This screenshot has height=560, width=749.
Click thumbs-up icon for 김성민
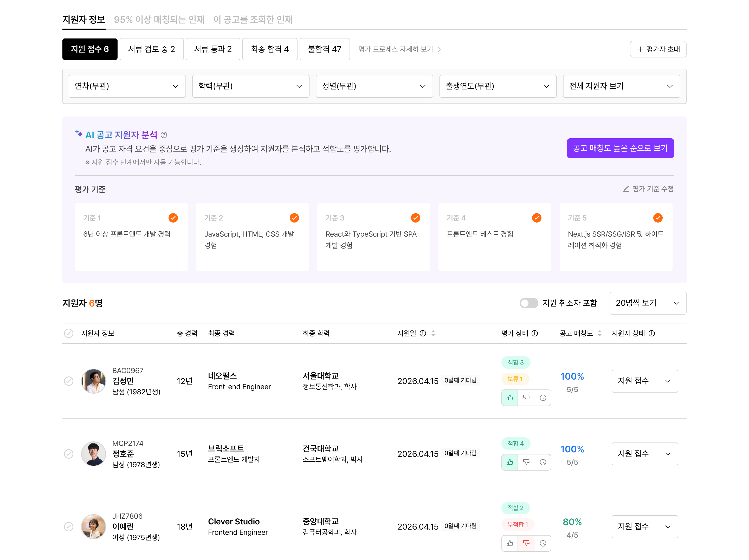(x=509, y=398)
